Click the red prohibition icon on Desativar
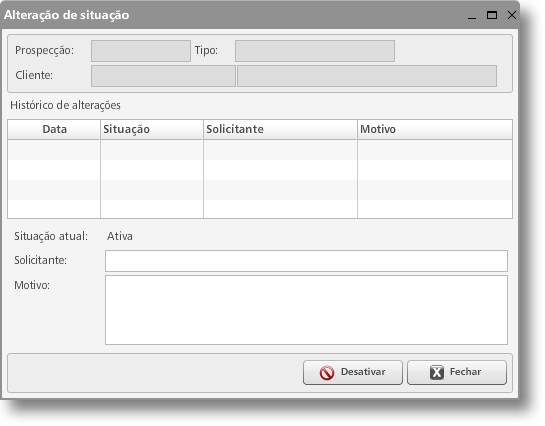This screenshot has width=545, height=426. (327, 373)
